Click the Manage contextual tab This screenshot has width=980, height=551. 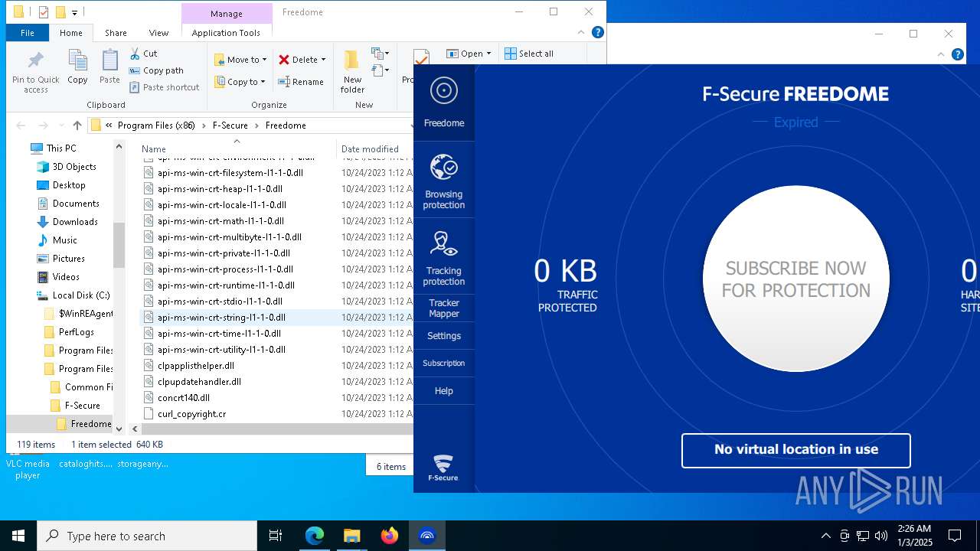pos(227,14)
